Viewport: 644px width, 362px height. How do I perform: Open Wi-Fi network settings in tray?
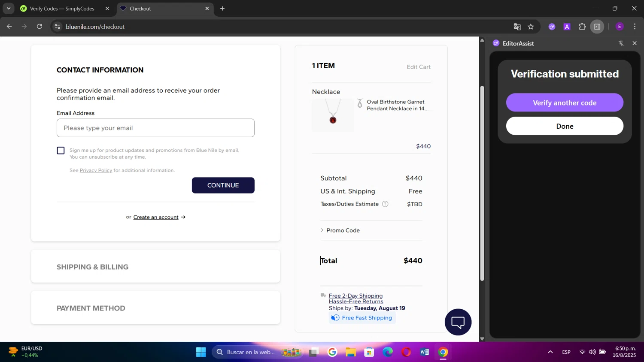coord(582,352)
